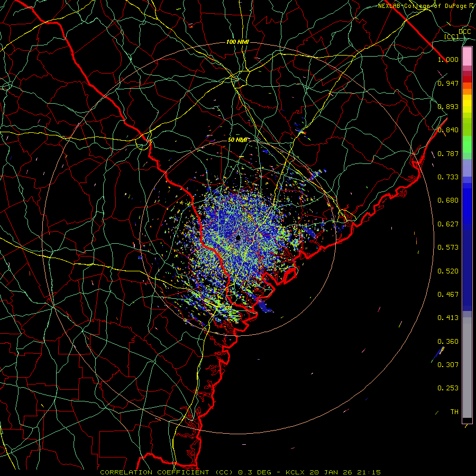The width and height of the screenshot is (476, 476).
Task: Click the 0.840 scale label
Action: [448, 130]
